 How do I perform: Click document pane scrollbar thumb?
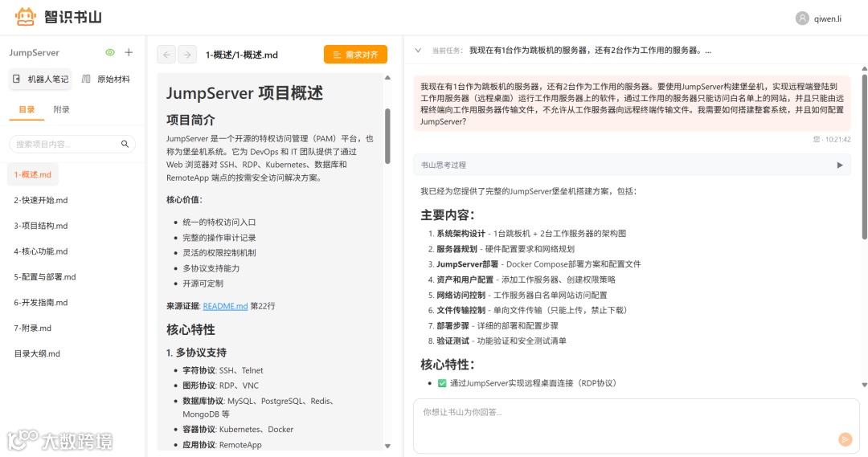pyautogui.click(x=387, y=136)
